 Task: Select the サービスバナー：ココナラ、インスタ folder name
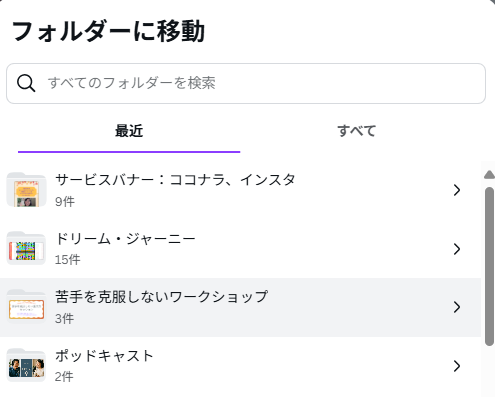point(175,180)
